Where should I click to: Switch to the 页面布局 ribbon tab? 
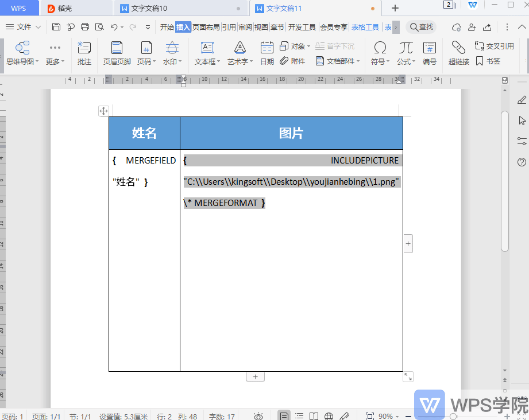pyautogui.click(x=206, y=26)
